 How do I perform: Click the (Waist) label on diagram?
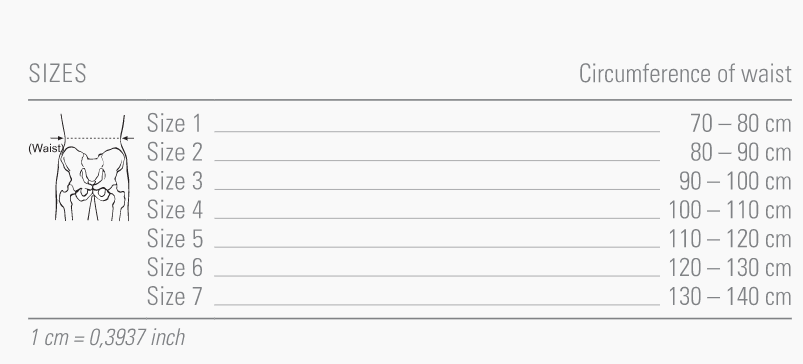point(46,148)
